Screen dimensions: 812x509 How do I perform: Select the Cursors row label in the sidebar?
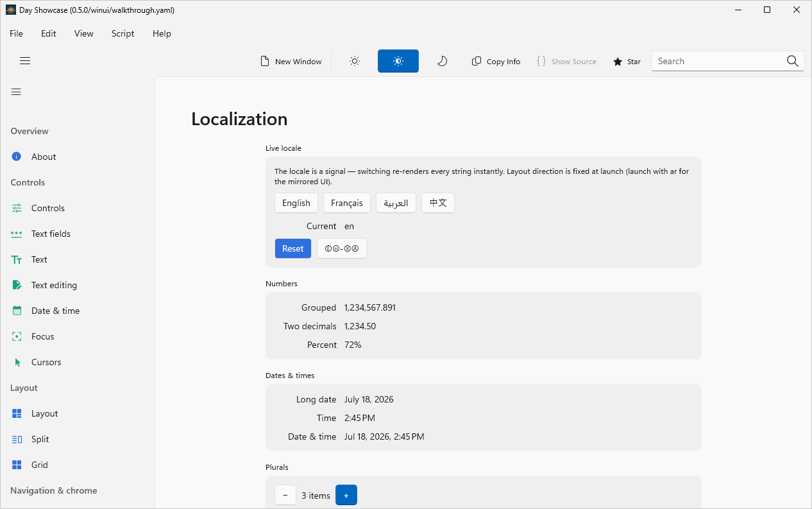[x=46, y=362]
